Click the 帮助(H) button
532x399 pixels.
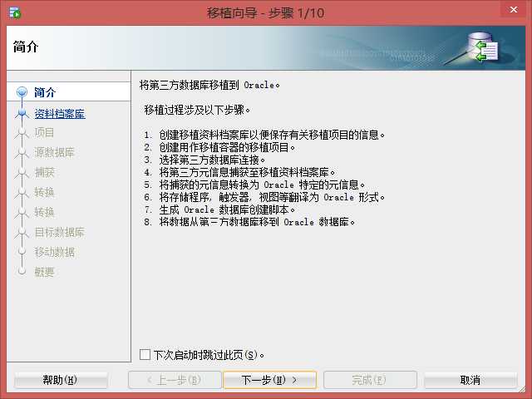[x=61, y=380]
